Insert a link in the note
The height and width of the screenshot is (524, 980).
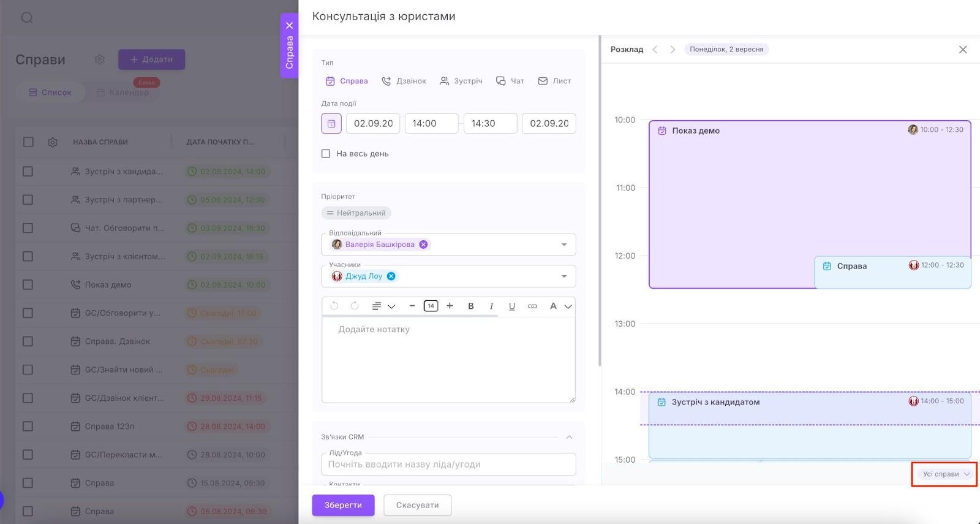tap(532, 306)
